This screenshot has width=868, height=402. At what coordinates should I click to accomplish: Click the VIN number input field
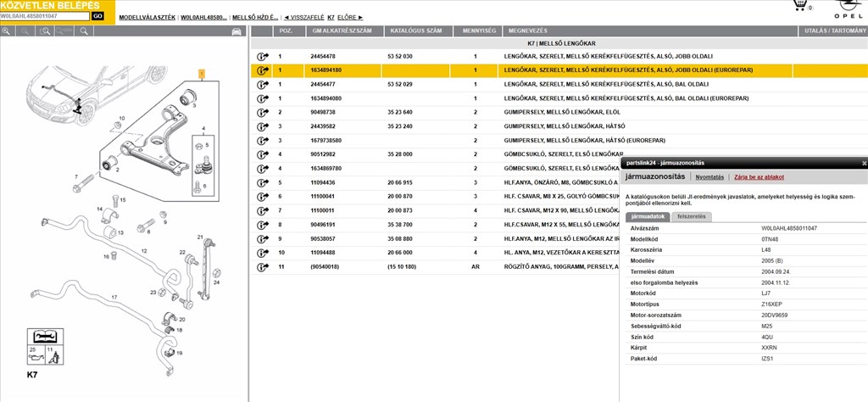tap(44, 16)
